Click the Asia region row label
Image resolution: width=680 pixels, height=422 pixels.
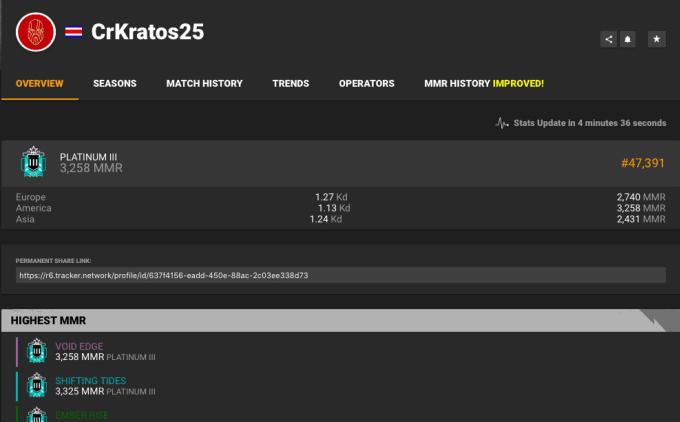(25, 219)
